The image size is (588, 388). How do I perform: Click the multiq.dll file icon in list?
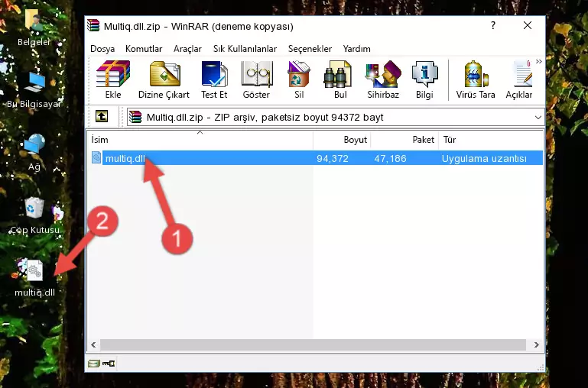pos(96,157)
